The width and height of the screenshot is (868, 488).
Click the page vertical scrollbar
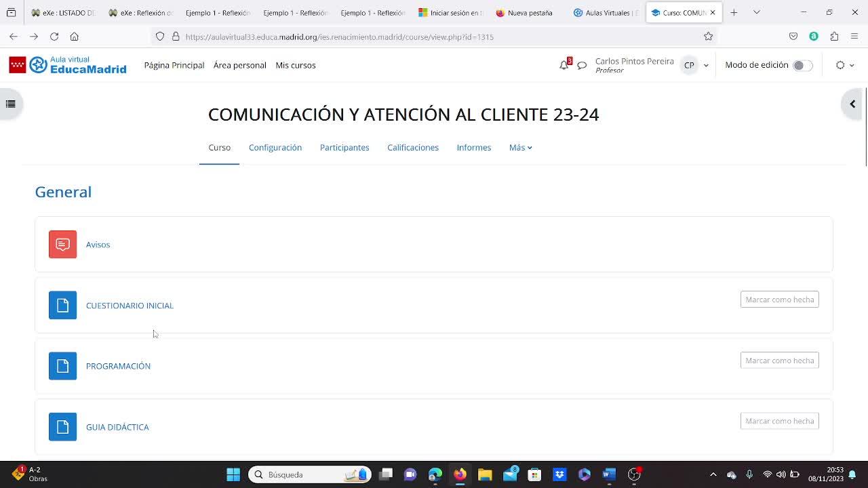866,127
